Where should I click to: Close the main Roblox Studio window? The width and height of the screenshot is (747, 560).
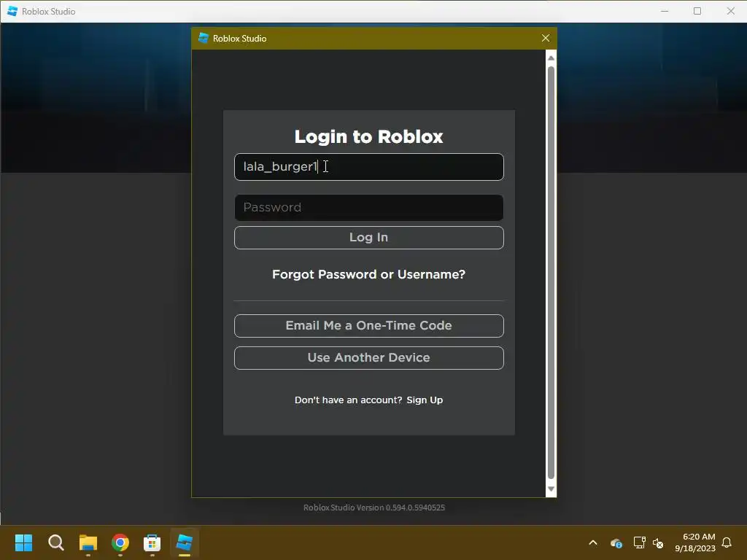731,11
